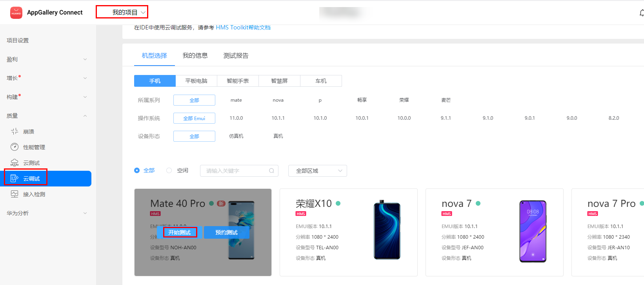644x285 pixels.
Task: Switch to the 测试报告 tab
Action: pos(236,56)
